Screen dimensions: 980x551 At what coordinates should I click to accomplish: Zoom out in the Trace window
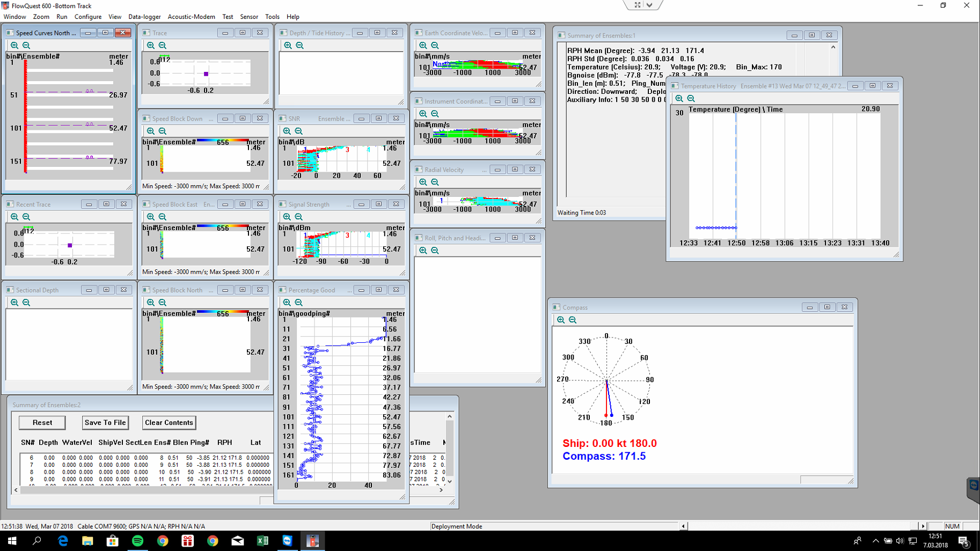(x=163, y=46)
